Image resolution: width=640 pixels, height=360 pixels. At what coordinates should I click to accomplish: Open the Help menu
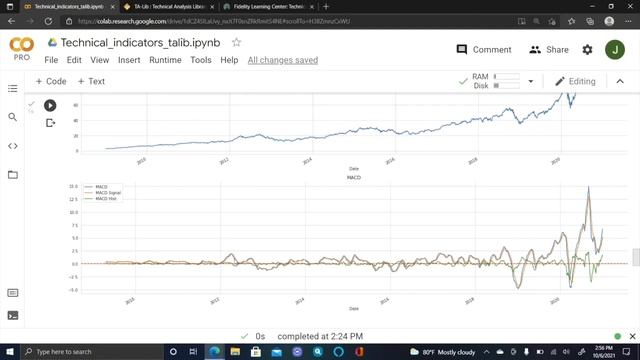click(x=229, y=60)
